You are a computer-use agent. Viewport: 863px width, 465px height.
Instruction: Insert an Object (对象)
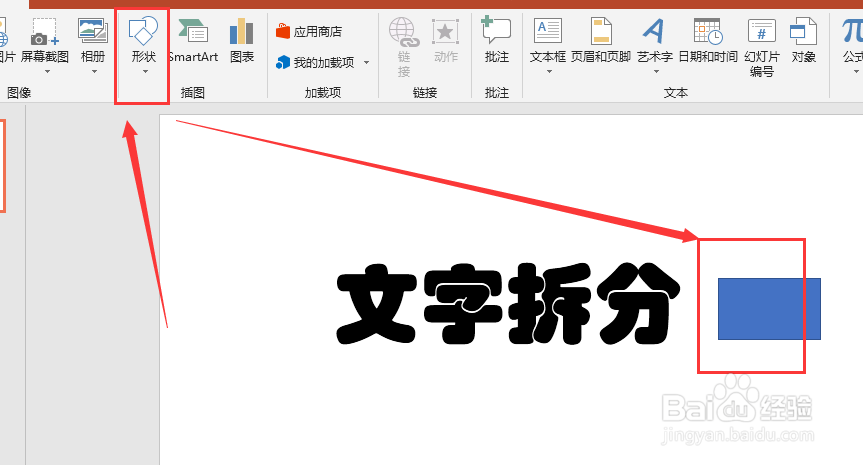804,40
